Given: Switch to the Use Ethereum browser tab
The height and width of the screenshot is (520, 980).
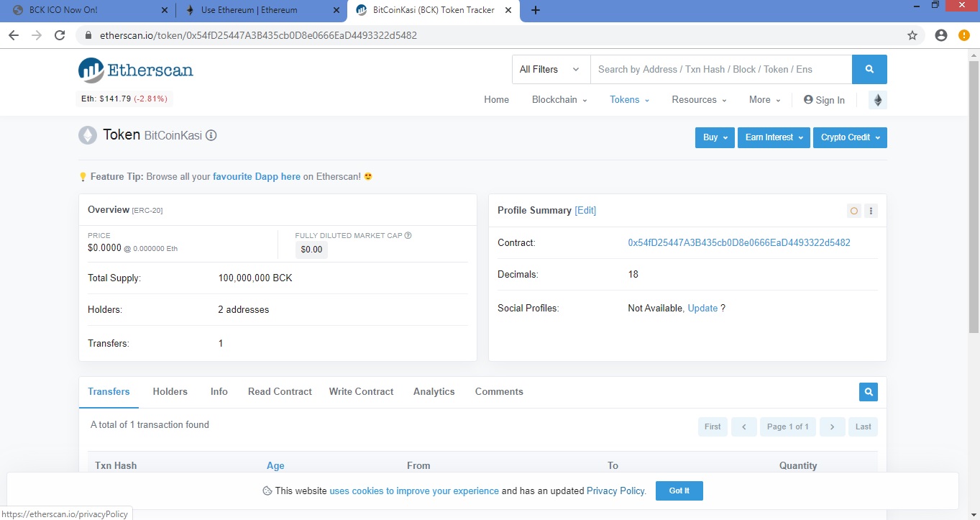Looking at the screenshot, I should pos(260,10).
